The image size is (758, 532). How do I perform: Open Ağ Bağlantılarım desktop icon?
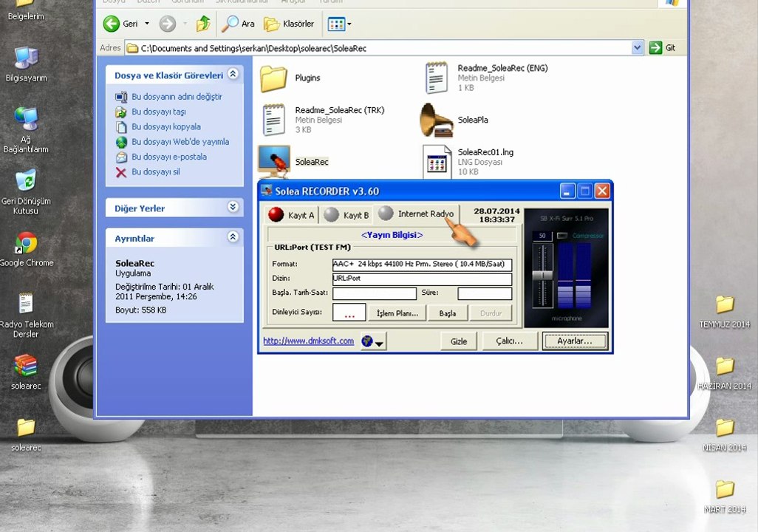26,129
